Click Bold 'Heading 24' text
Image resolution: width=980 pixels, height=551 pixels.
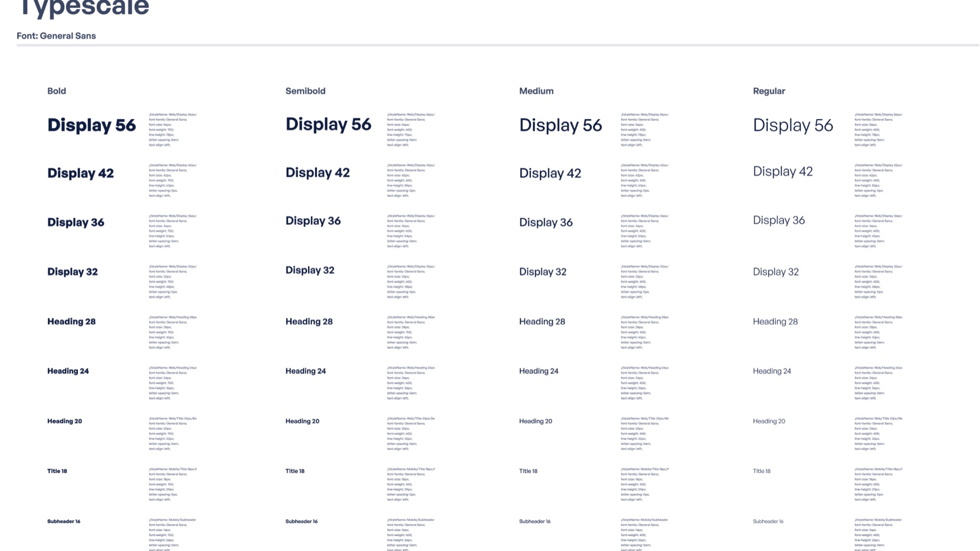[x=68, y=371]
